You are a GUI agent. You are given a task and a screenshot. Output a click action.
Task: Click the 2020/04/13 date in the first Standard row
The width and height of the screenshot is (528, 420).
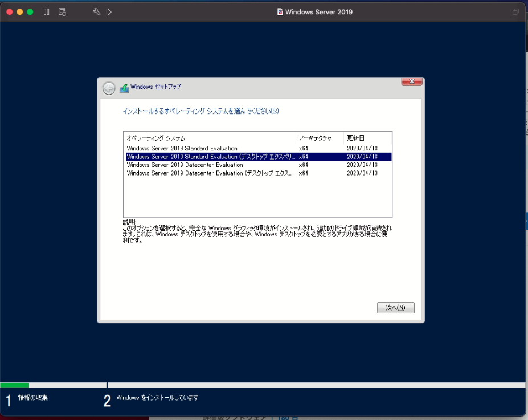tap(362, 148)
